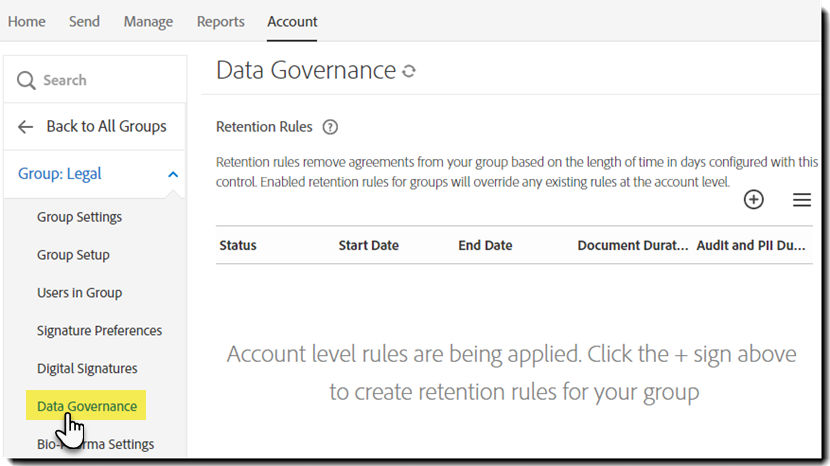The image size is (830, 466).
Task: Select Data Governance in sidebar
Action: pyautogui.click(x=86, y=406)
